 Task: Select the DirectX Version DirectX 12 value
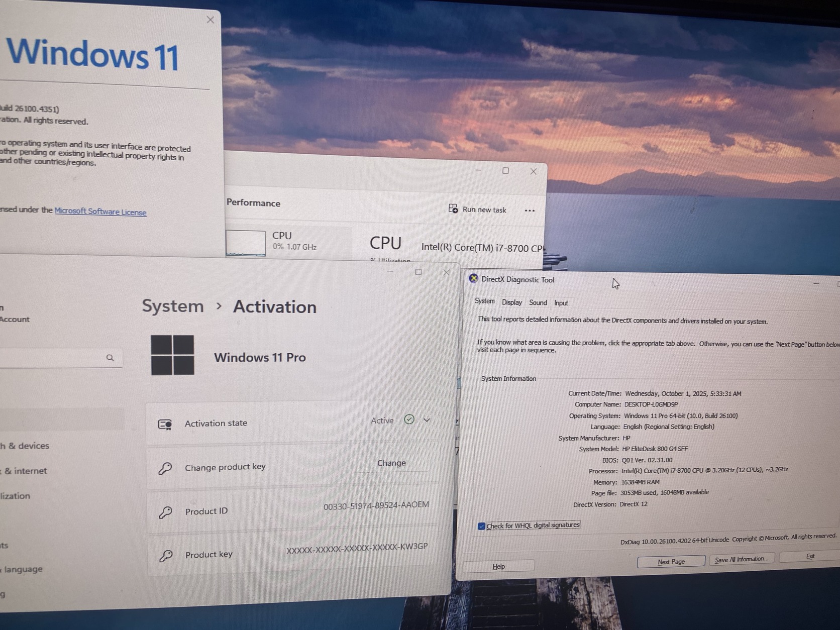pos(634,504)
